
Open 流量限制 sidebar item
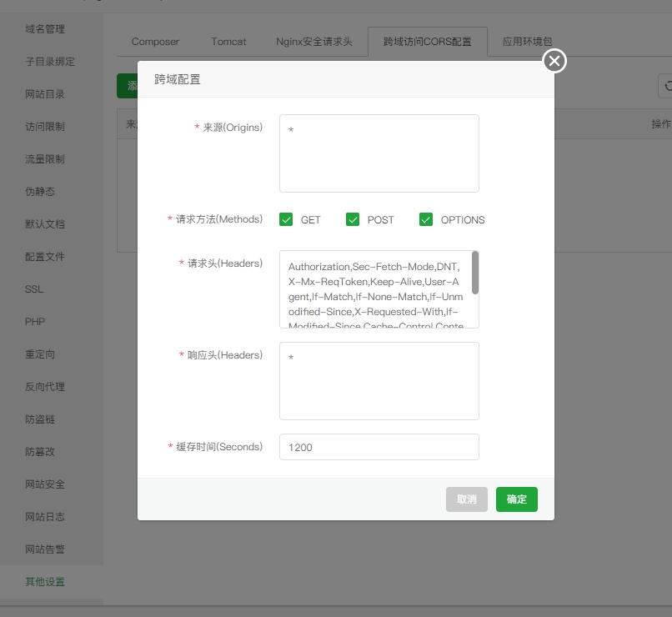[44, 159]
